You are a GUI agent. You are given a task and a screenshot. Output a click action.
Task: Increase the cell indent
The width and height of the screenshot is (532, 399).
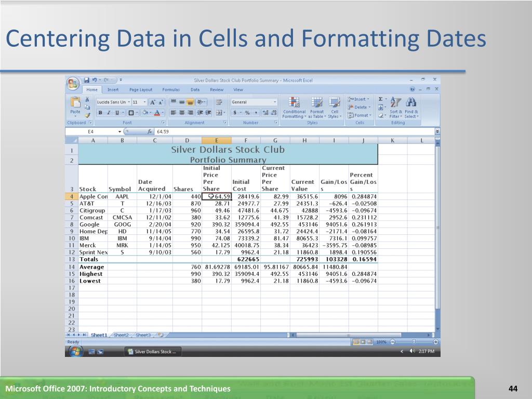coord(208,113)
